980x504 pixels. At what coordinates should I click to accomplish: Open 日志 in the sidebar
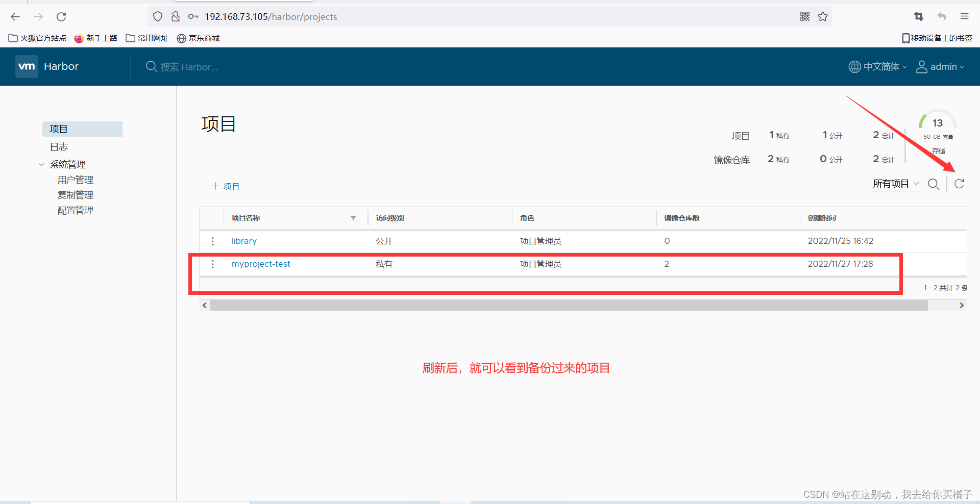click(59, 147)
